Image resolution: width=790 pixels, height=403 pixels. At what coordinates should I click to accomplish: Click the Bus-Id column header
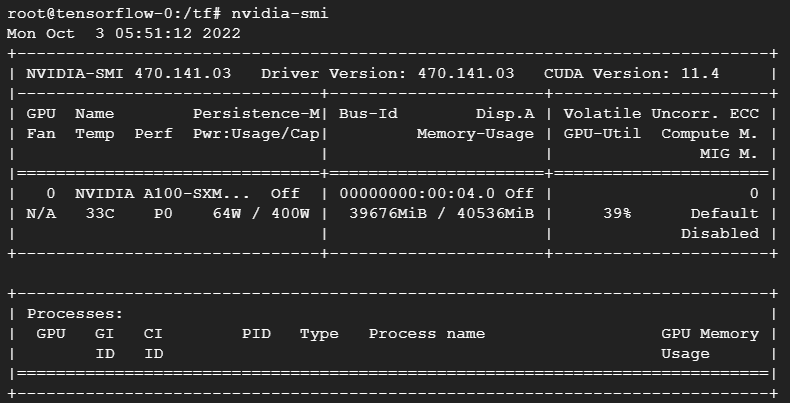(x=368, y=114)
